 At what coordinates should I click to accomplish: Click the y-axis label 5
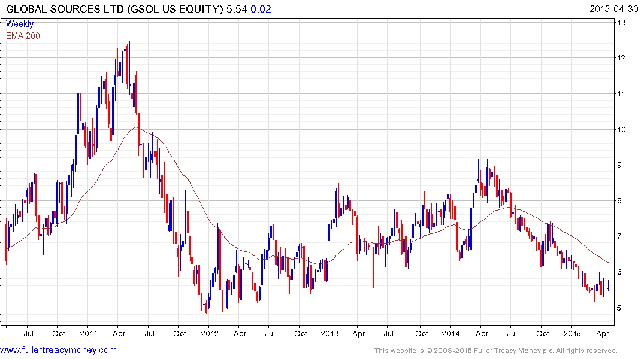[x=619, y=308]
